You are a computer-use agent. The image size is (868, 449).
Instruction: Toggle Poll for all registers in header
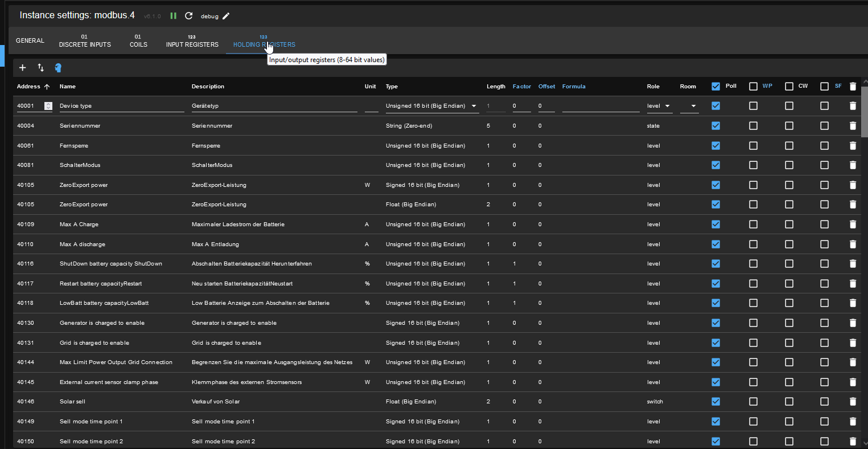pyautogui.click(x=716, y=87)
